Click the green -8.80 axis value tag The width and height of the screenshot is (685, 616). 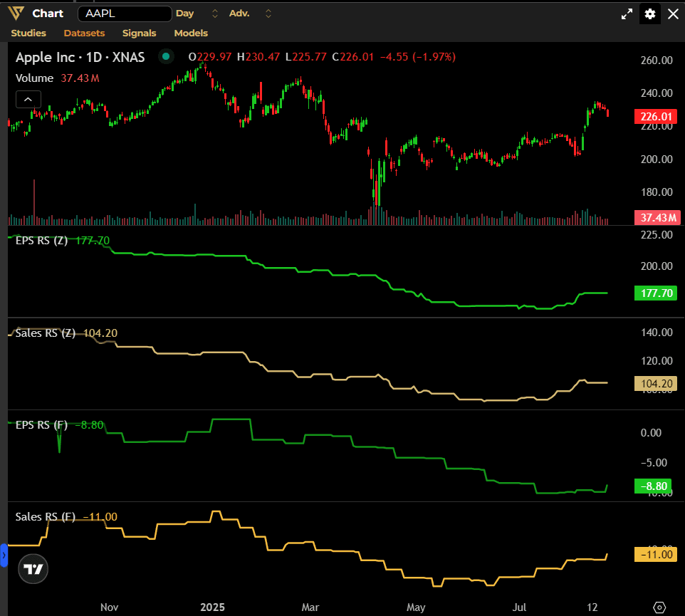click(653, 486)
